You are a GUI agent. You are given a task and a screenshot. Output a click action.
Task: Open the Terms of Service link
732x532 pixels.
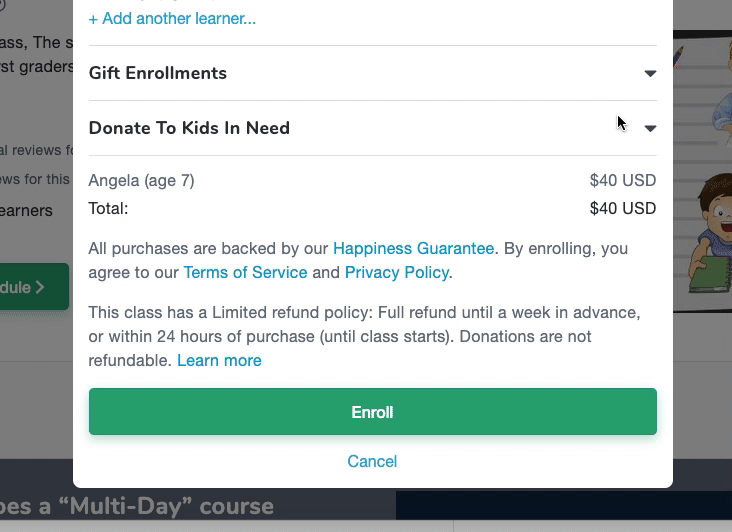pos(245,272)
